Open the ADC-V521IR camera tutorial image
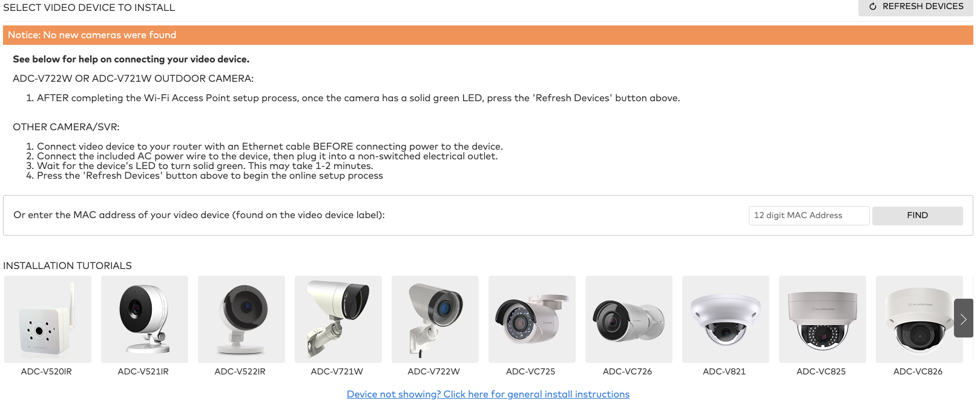Image resolution: width=980 pixels, height=412 pixels. (145, 319)
